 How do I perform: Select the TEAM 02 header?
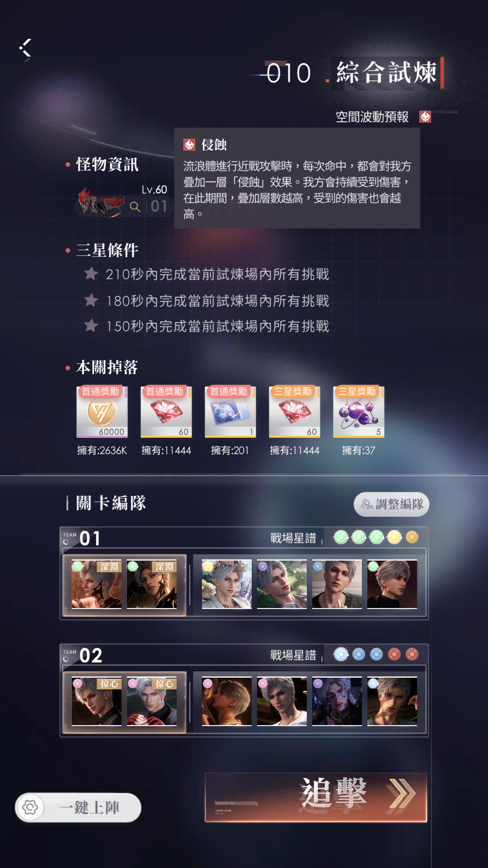click(83, 655)
